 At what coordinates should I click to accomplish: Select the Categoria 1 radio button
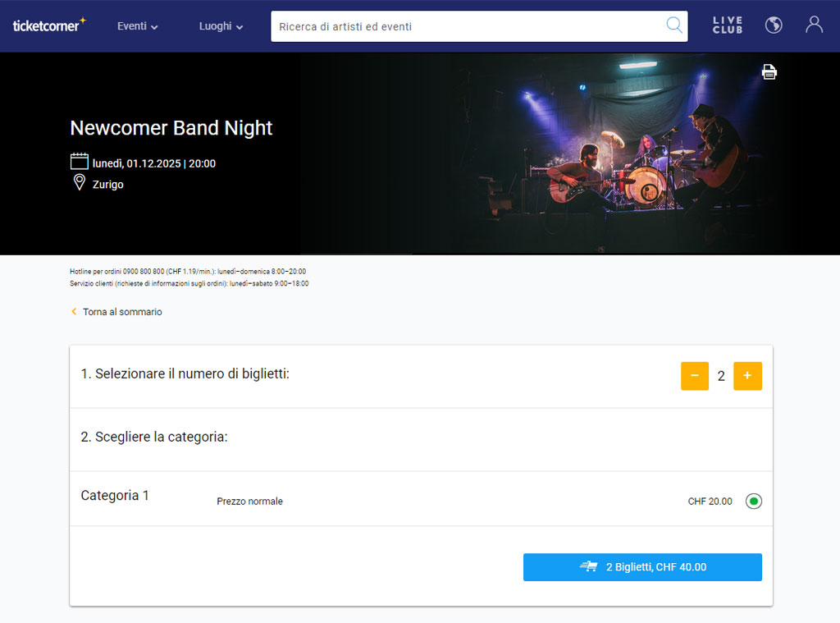[753, 502]
